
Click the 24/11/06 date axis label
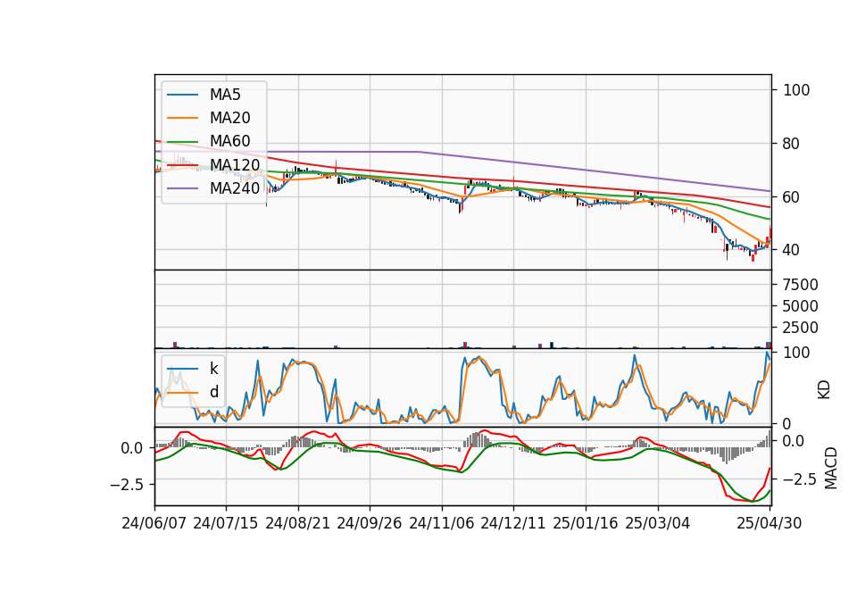coord(442,523)
